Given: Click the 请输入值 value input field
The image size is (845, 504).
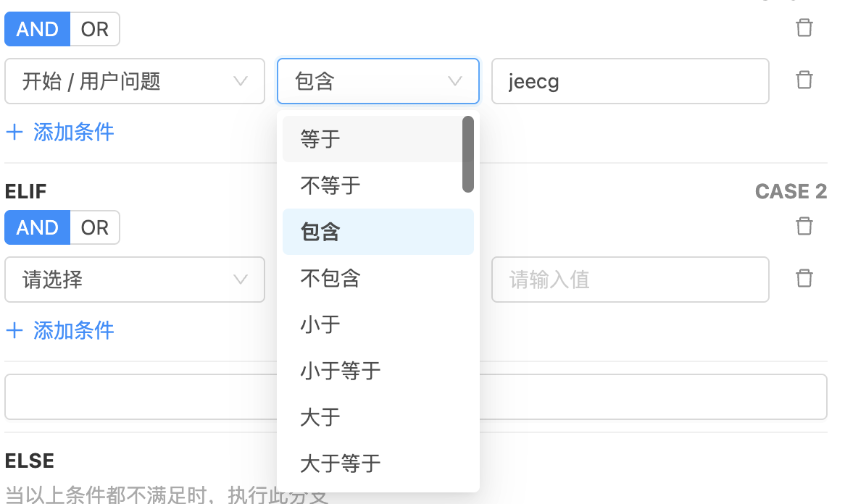Looking at the screenshot, I should click(630, 280).
